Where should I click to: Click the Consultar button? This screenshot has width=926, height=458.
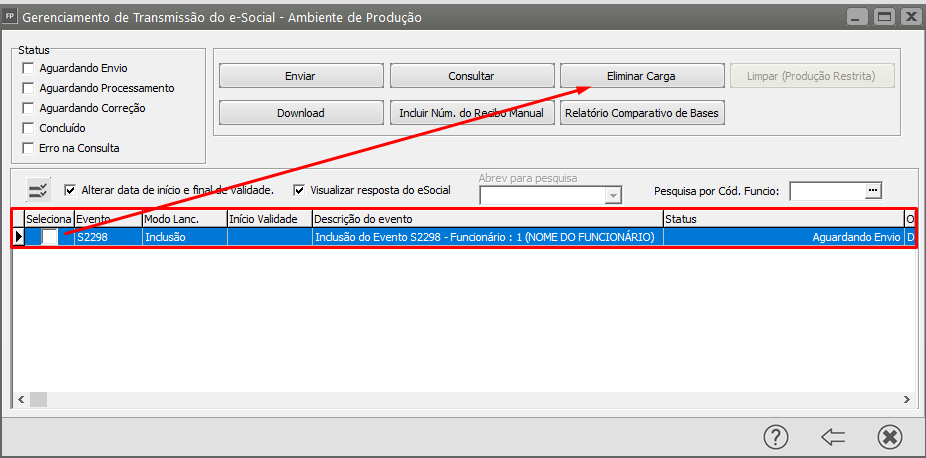coord(471,76)
